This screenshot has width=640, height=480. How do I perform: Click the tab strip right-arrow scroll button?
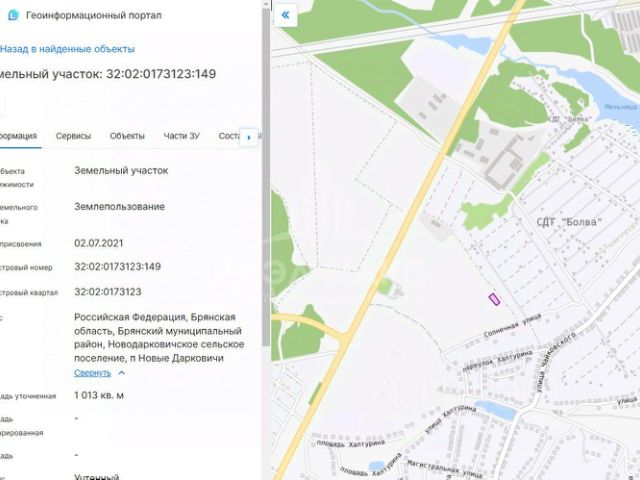(x=249, y=137)
